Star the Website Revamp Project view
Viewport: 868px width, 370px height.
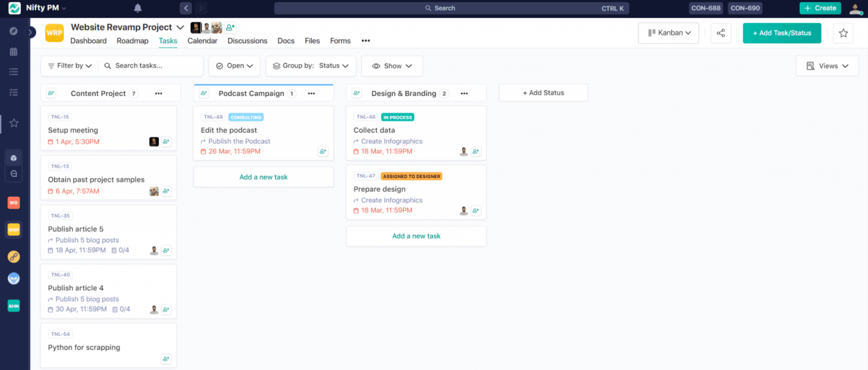tap(843, 33)
